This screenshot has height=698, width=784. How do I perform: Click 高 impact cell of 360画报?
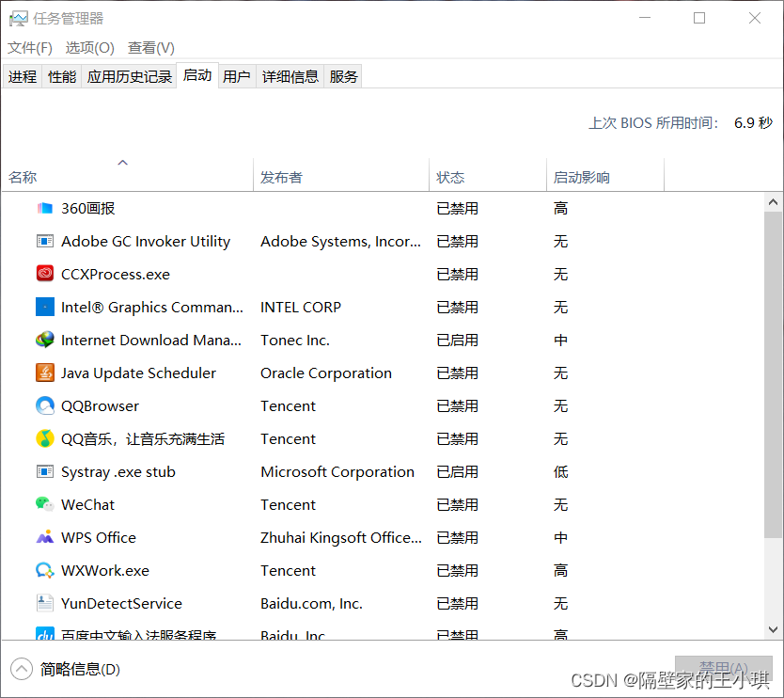(x=560, y=208)
